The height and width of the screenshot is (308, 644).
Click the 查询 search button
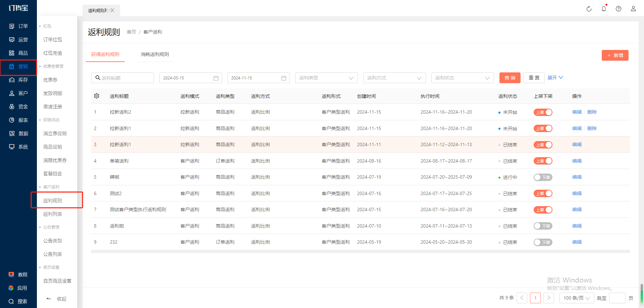click(x=510, y=78)
